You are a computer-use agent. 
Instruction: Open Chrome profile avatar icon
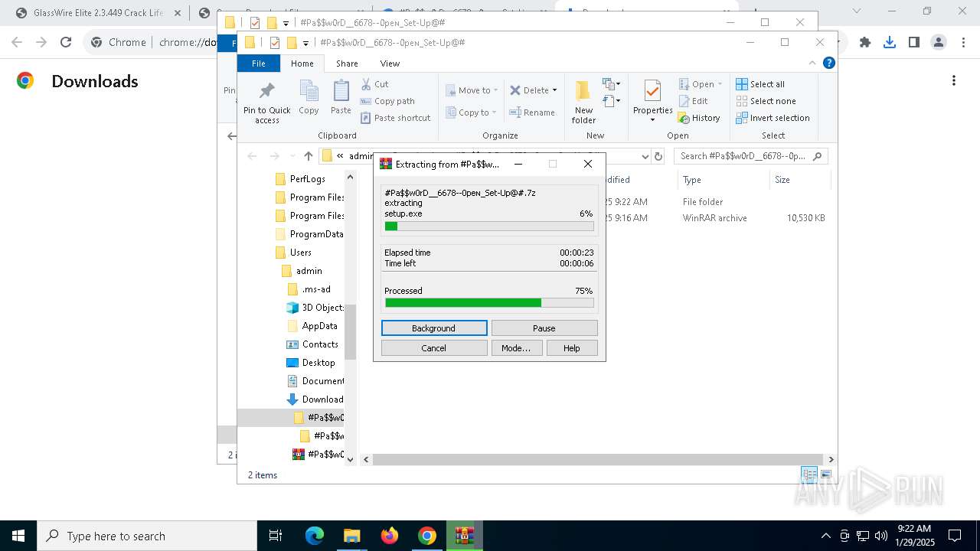(x=939, y=43)
